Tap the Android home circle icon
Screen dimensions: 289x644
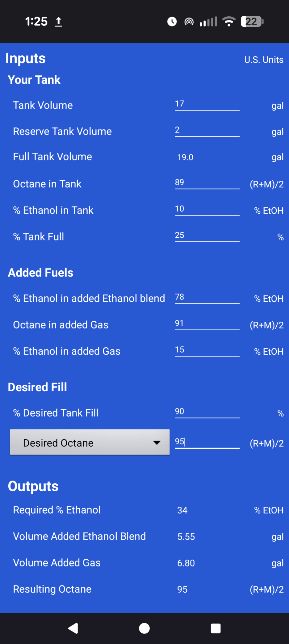click(144, 628)
